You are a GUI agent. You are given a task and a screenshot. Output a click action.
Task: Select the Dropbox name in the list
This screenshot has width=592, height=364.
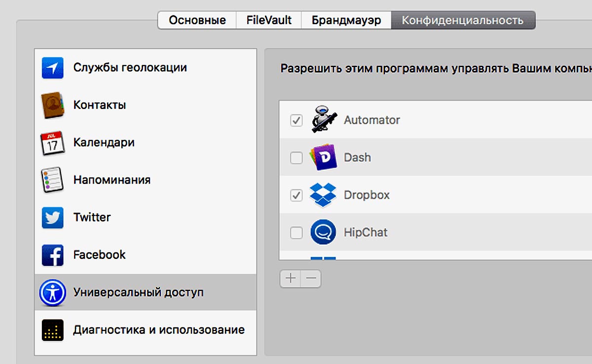367,195
